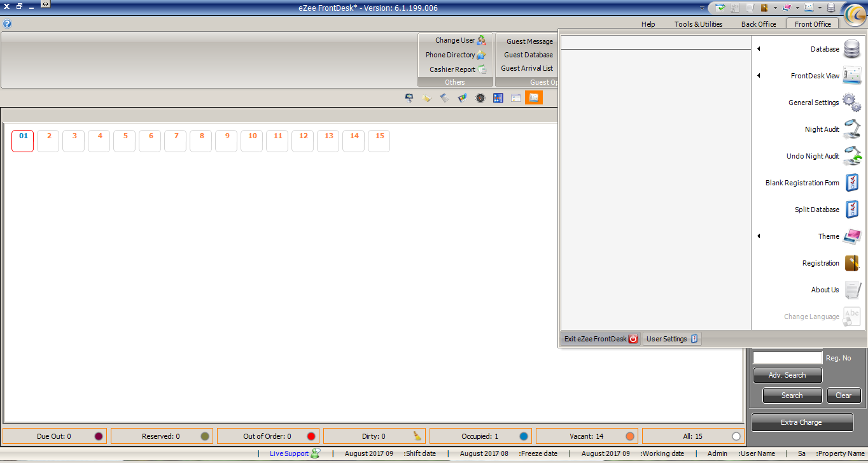Screen dimensions: 868x463
Task: Click the Search button
Action: (x=792, y=395)
